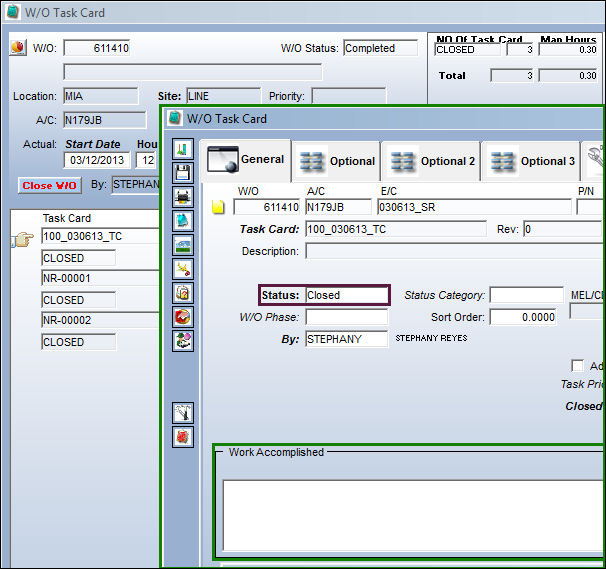Click inside the Work Accomplished text area
This screenshot has width=606, height=569.
(x=412, y=515)
